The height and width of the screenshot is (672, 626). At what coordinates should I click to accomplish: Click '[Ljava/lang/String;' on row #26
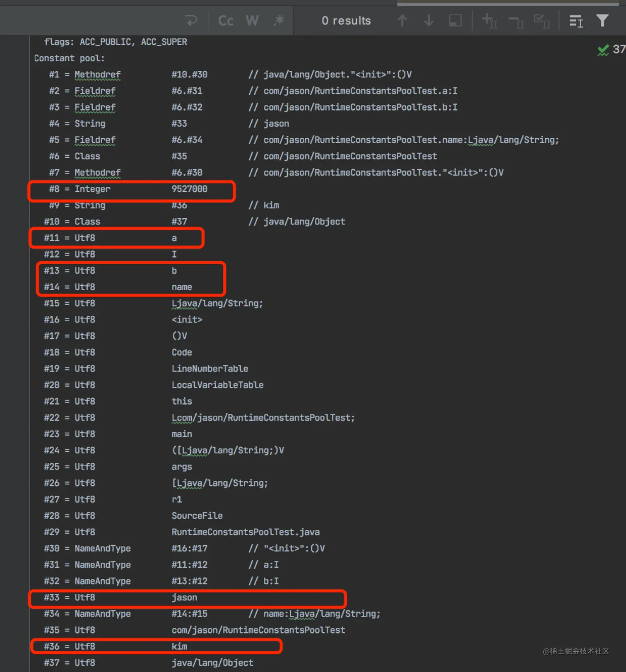[x=220, y=483]
